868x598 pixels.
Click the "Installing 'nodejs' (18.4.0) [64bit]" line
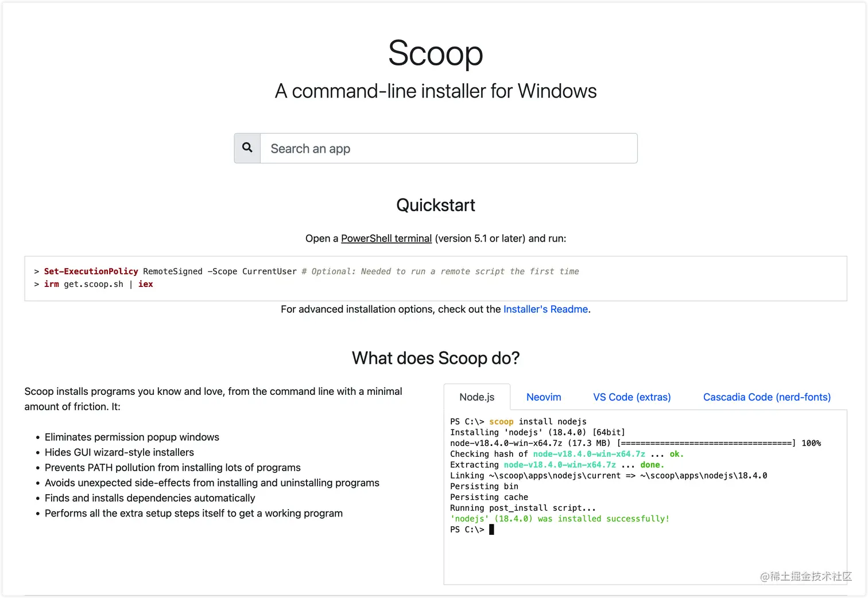pos(537,432)
